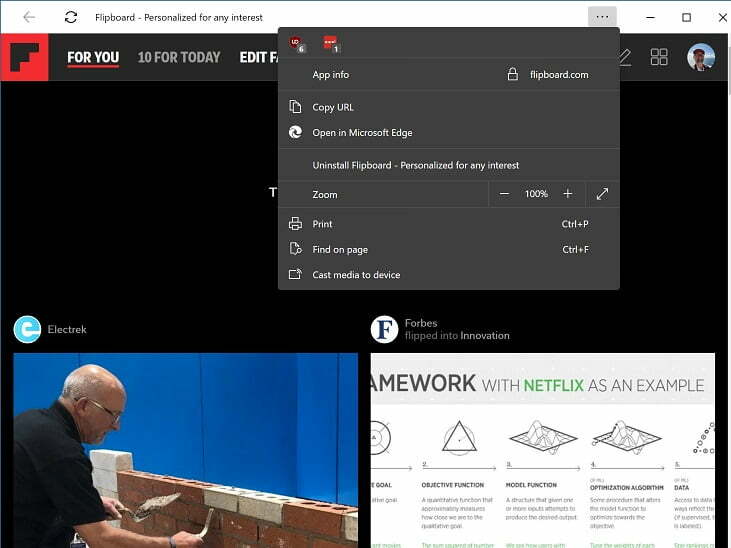Click the Find on page document icon

tap(295, 249)
